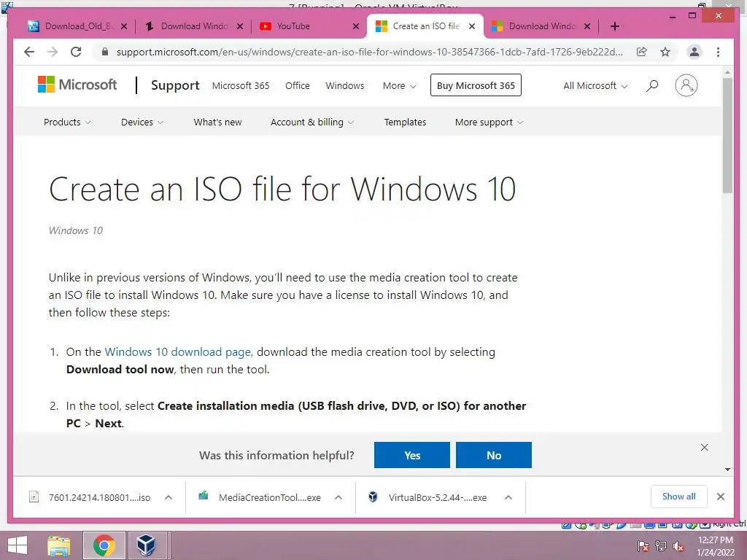Open Windows Start button

[18, 545]
